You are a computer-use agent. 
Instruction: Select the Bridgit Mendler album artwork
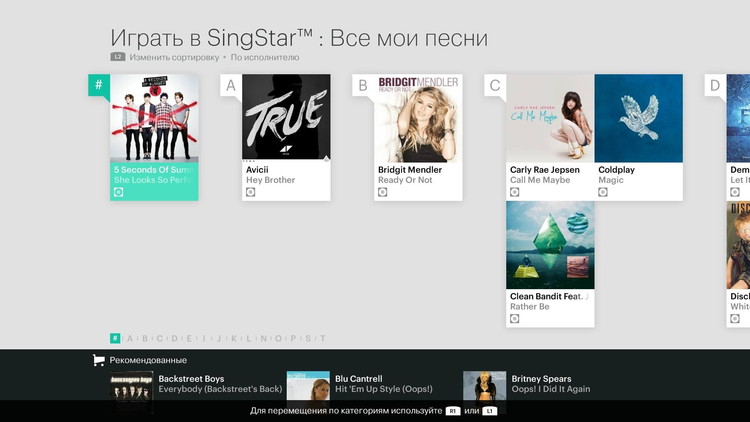click(x=418, y=118)
